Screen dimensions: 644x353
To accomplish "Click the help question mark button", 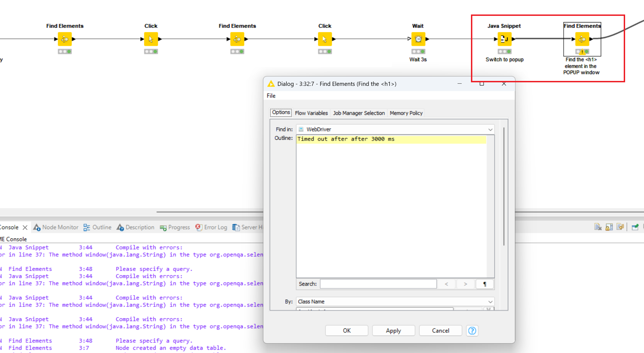I will (472, 331).
